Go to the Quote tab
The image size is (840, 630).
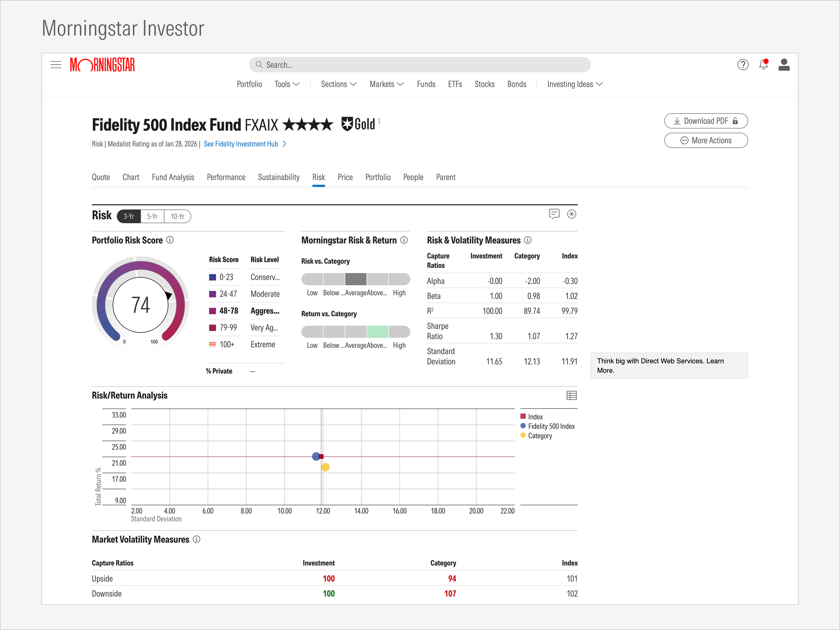click(x=101, y=177)
